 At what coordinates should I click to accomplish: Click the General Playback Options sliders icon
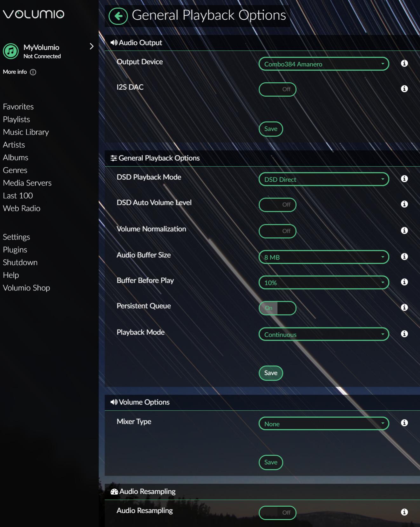[x=114, y=158]
